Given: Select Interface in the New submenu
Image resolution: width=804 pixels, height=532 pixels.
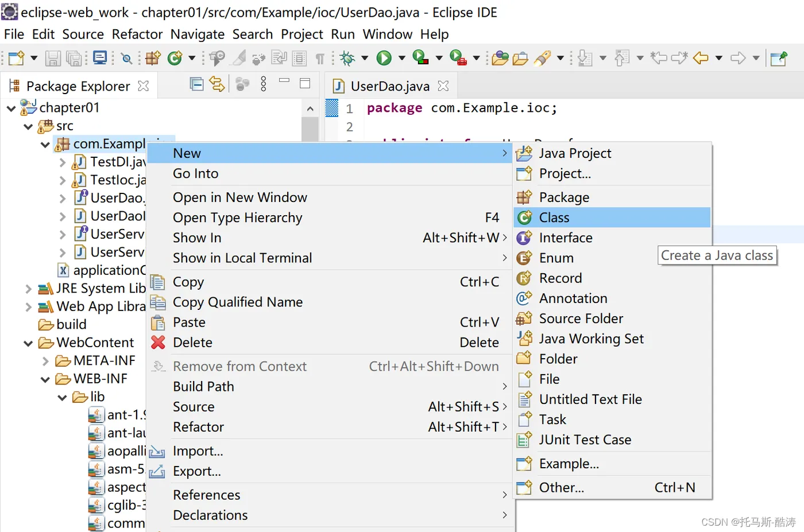Looking at the screenshot, I should (x=612, y=238).
